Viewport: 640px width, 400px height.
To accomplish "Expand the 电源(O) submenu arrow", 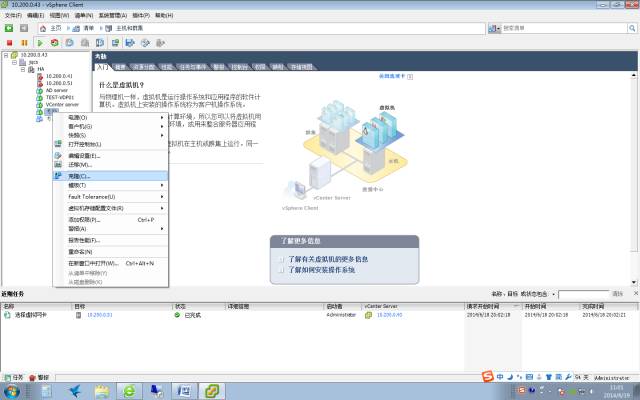I will [x=162, y=118].
